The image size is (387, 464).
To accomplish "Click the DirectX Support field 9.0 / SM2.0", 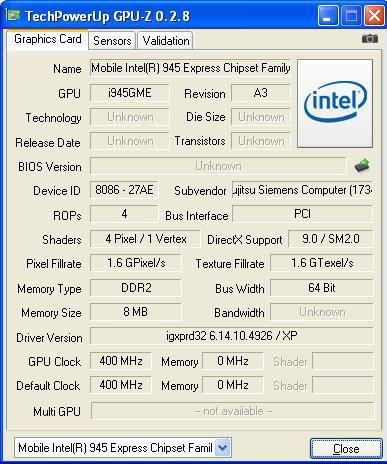I will (x=331, y=239).
